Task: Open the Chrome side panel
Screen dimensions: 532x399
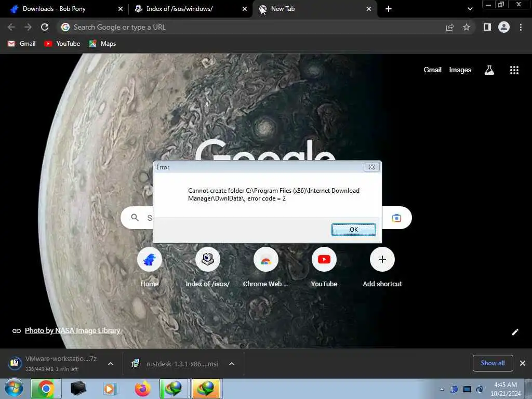Action: pyautogui.click(x=487, y=27)
